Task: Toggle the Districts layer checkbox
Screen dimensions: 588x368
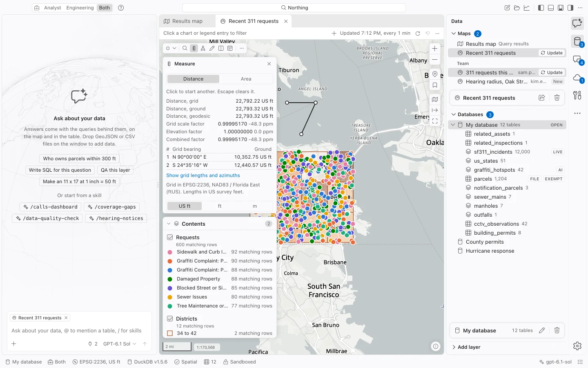Action: coord(170,319)
